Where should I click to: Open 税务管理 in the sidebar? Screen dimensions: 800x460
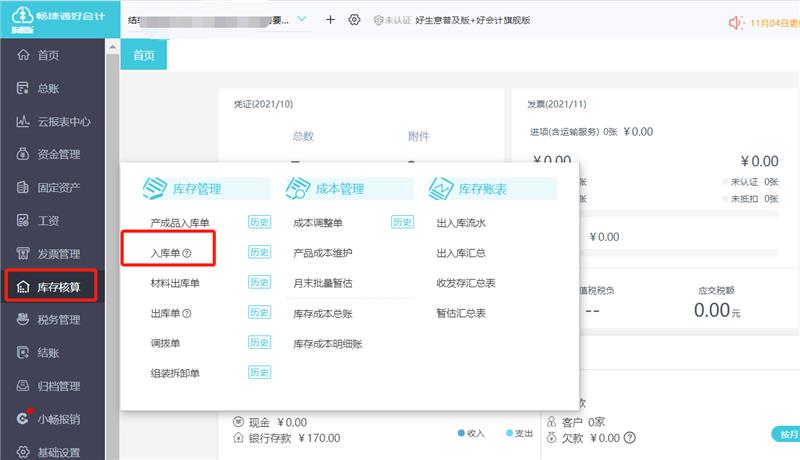click(58, 320)
